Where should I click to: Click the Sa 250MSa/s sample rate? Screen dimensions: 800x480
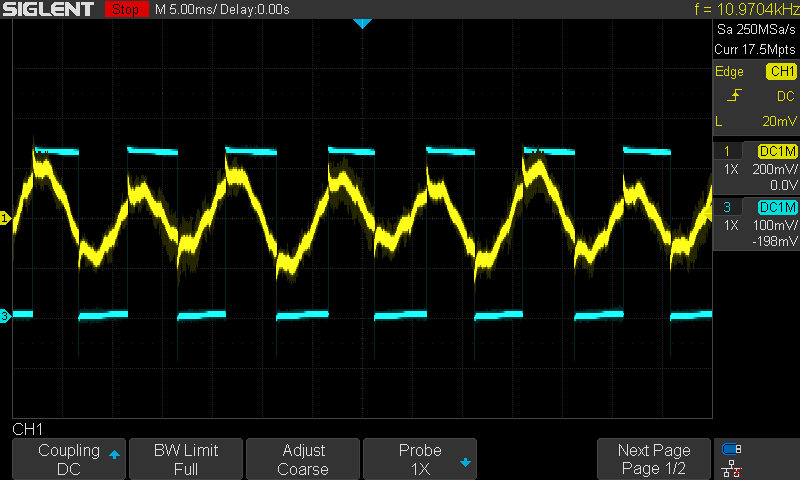pyautogui.click(x=756, y=30)
